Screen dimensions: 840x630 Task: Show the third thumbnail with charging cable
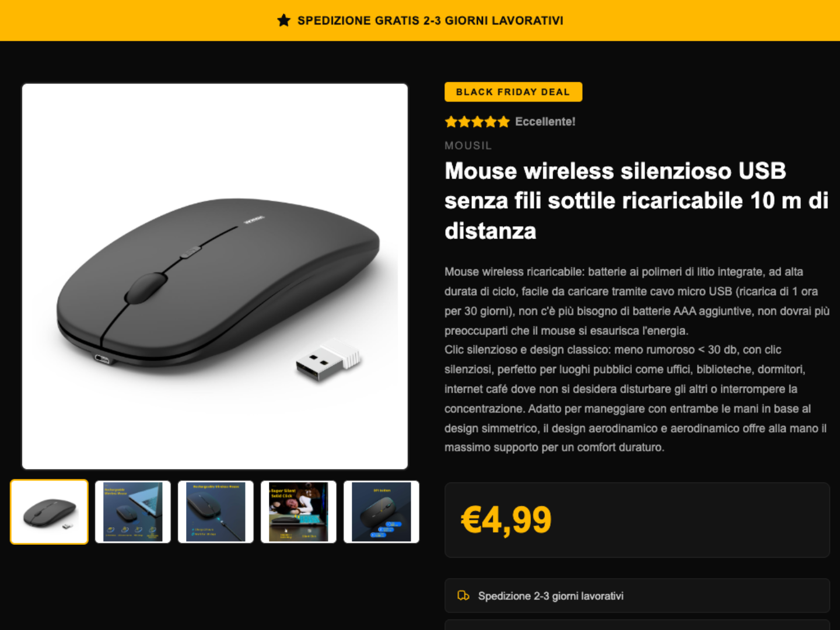pos(215,512)
